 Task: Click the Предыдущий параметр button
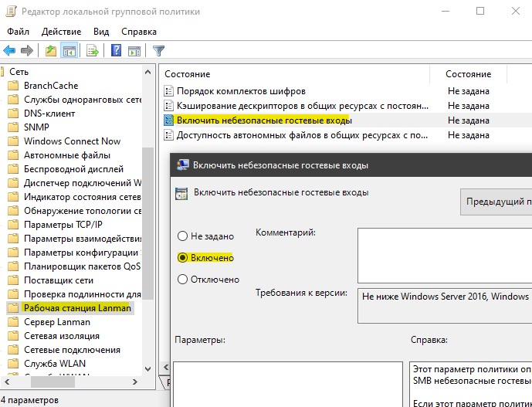496,202
